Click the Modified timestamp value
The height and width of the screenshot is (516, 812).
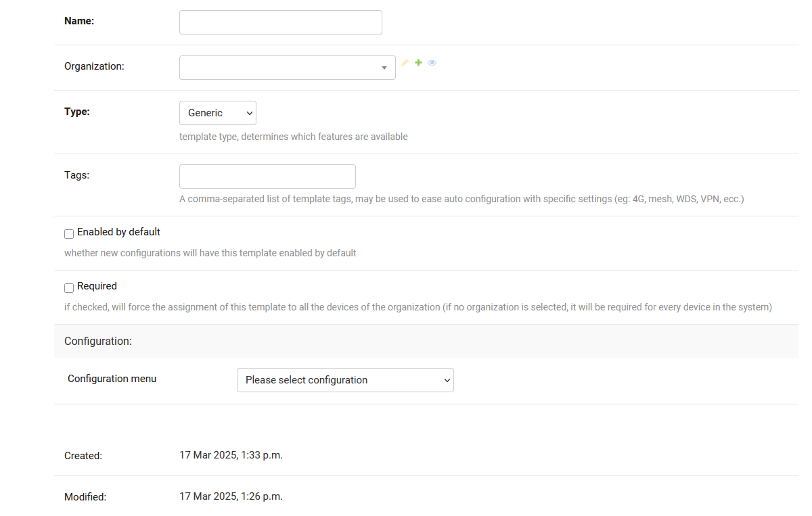[x=231, y=496]
